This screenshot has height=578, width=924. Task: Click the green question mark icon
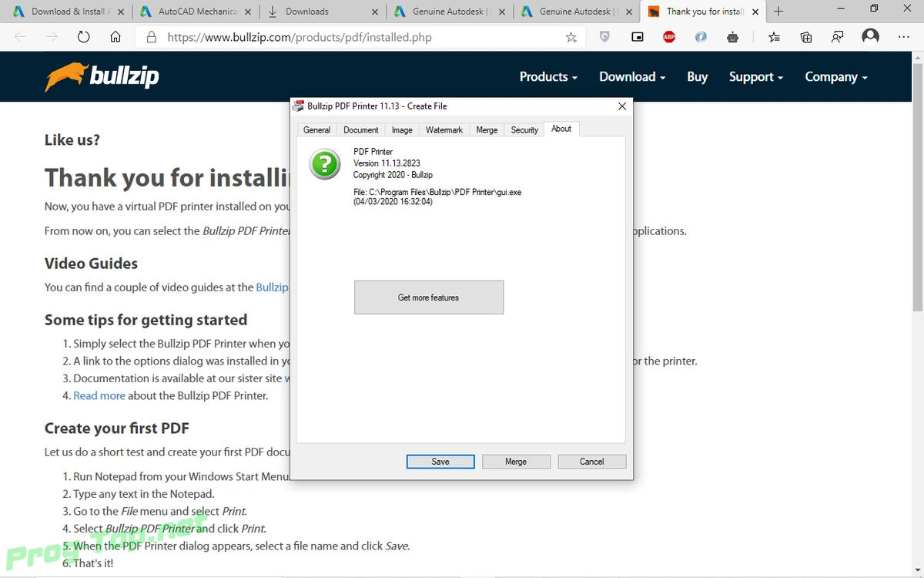coord(325,164)
